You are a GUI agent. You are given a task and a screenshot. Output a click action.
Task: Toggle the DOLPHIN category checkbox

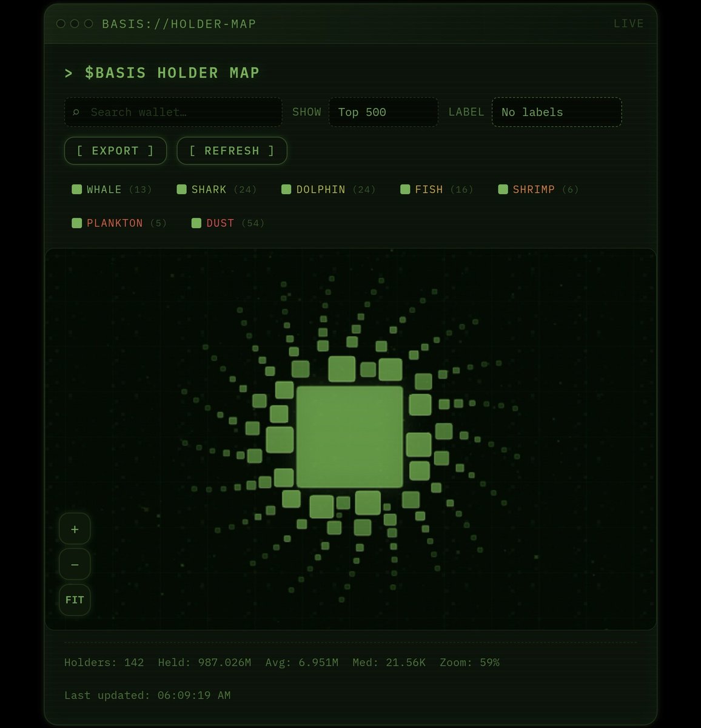(x=286, y=189)
